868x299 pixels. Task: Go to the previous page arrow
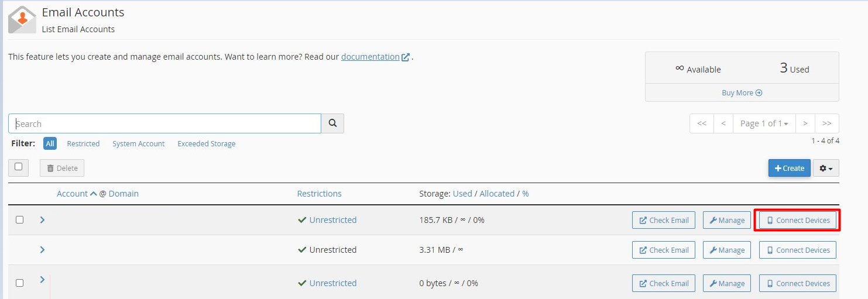click(723, 123)
